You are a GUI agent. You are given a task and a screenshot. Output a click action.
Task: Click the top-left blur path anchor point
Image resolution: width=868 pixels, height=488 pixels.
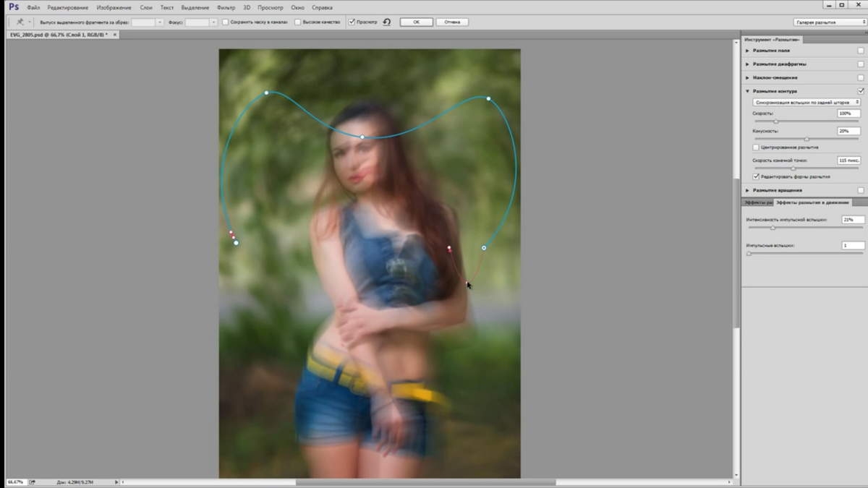coord(266,93)
